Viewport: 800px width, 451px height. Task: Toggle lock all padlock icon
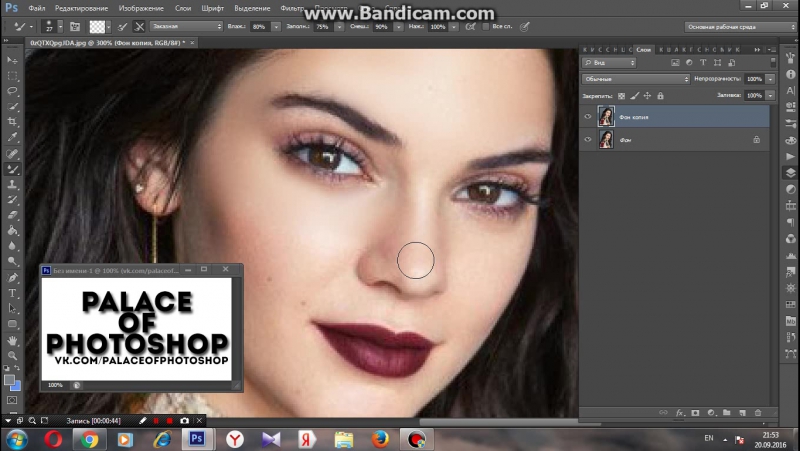pyautogui.click(x=661, y=95)
